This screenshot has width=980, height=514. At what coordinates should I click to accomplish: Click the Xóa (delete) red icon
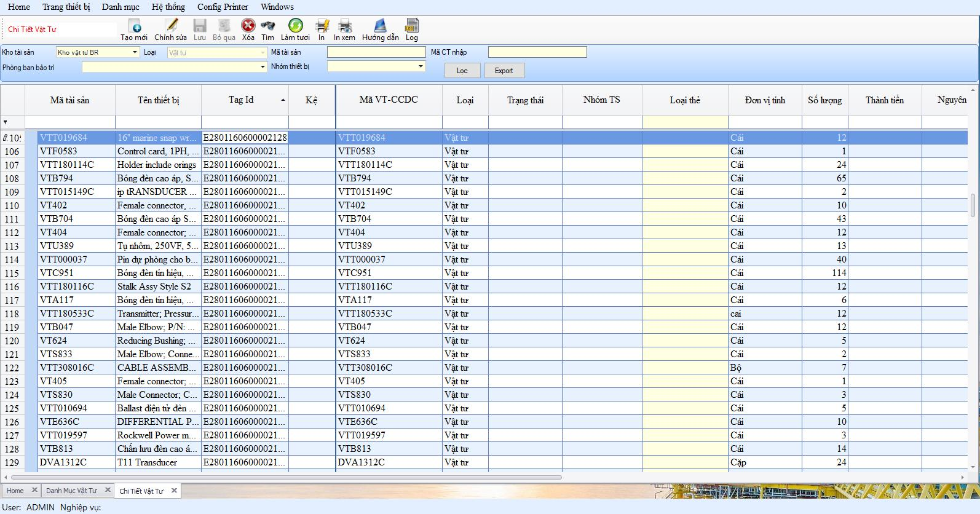(248, 26)
